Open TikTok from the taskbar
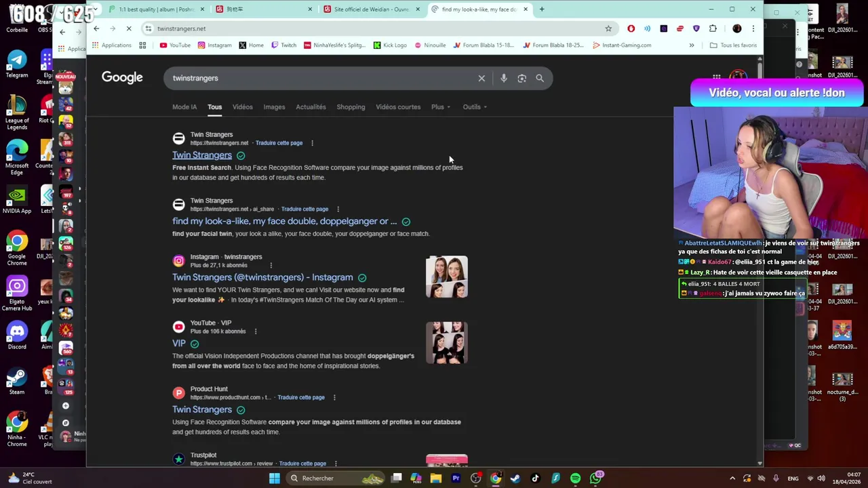The height and width of the screenshot is (488, 868). 535,479
